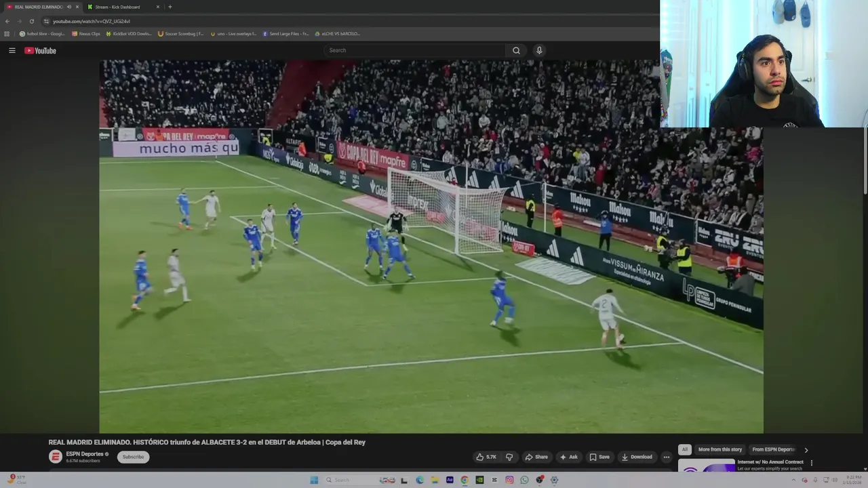Screen dimensions: 868x488
Task: Like the video with thumbs-up 5.7K
Action: pos(486,457)
